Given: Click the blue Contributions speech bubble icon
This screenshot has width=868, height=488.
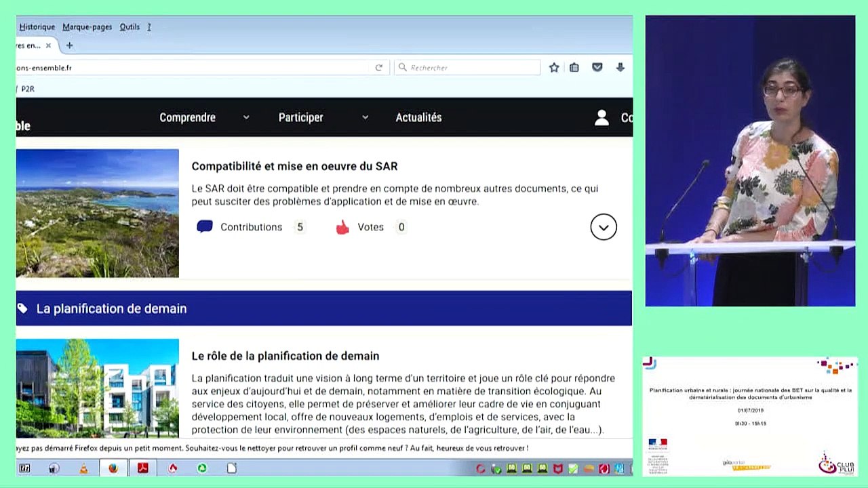Looking at the screenshot, I should (x=205, y=227).
